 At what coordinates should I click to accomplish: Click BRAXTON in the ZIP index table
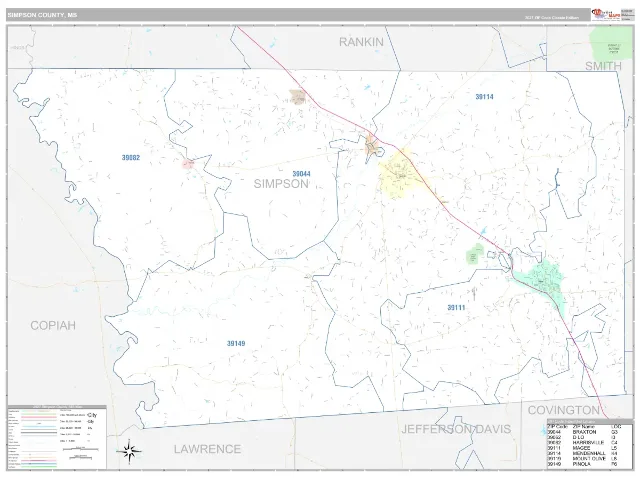coord(584,432)
